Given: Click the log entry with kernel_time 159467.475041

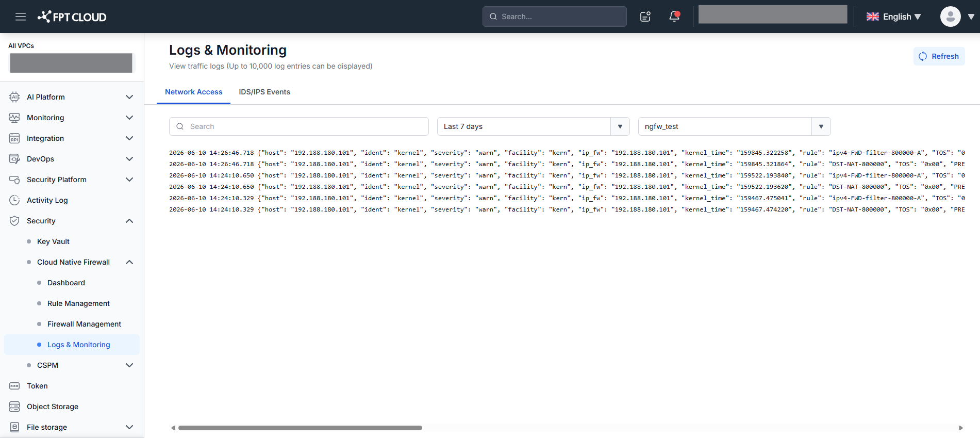Looking at the screenshot, I should tap(567, 198).
